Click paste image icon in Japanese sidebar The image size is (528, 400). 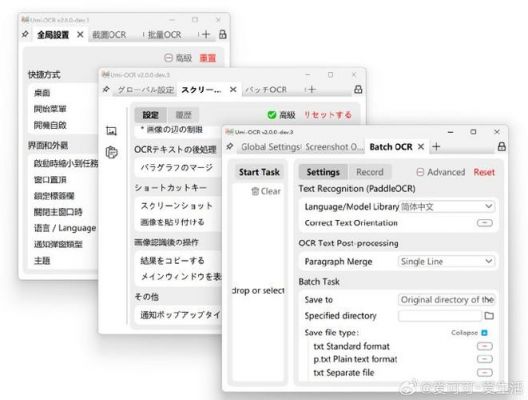[111, 152]
